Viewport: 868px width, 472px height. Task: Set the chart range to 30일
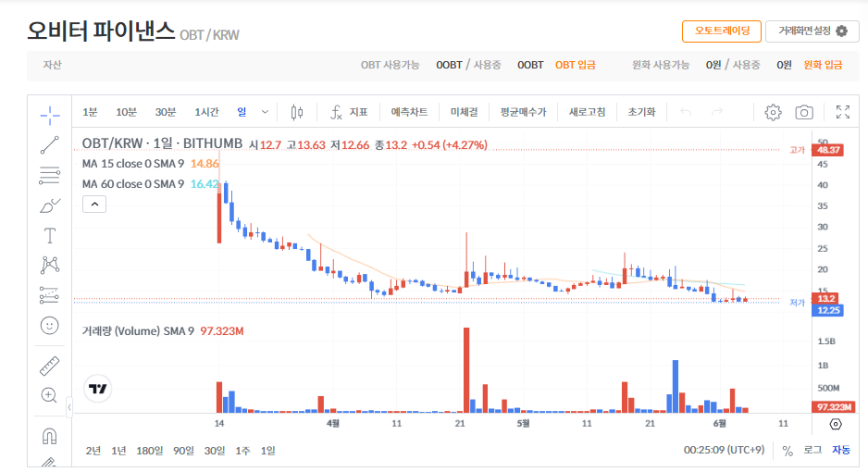pos(215,451)
